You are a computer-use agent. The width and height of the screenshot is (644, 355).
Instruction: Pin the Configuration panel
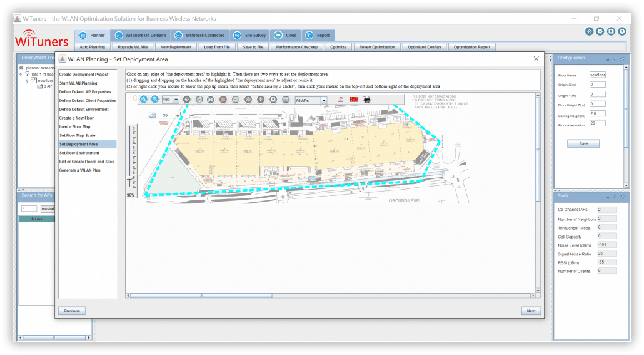623,59
